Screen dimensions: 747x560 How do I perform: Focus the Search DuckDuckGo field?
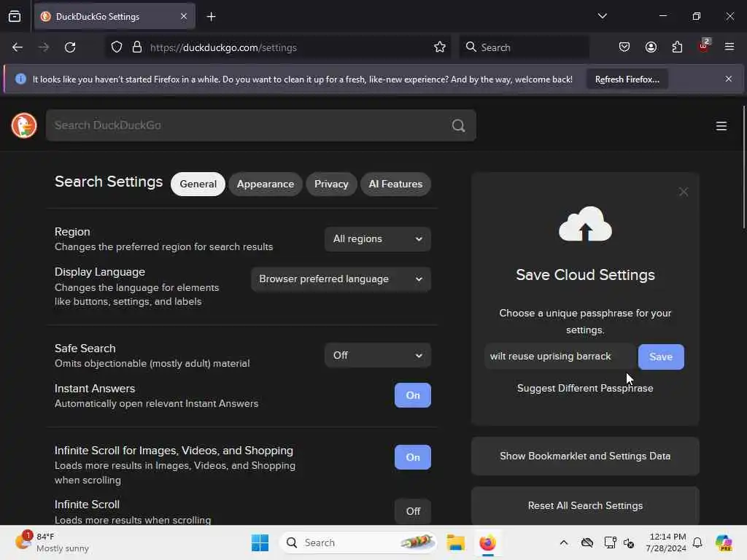tap(261, 125)
